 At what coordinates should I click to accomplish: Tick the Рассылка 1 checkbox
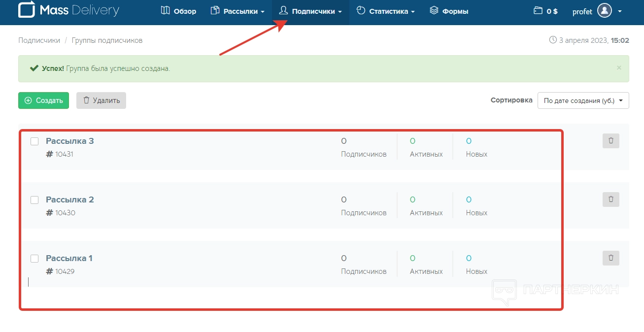[x=34, y=259]
